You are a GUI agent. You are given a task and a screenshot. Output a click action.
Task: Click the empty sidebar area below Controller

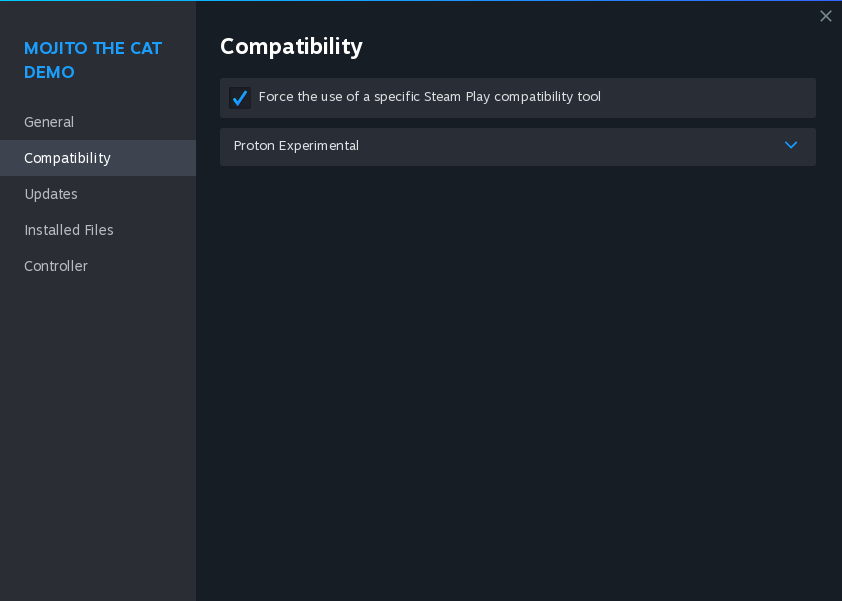[97, 430]
